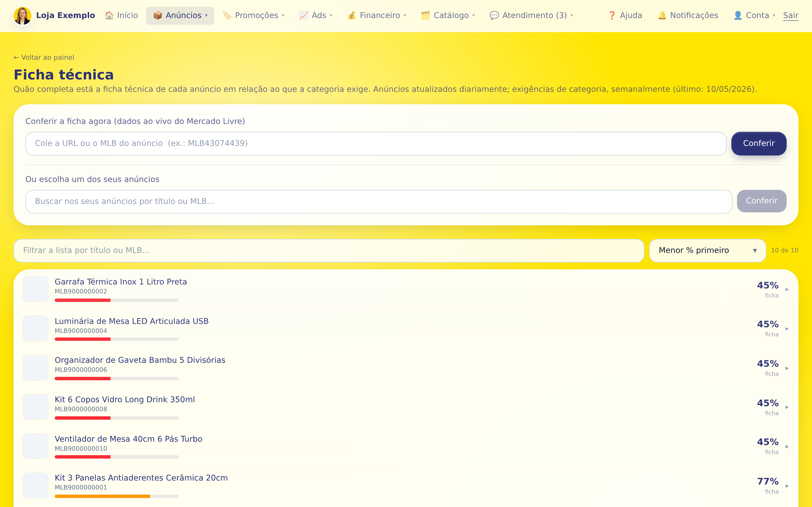
Task: Click the Atendimento speech bubble icon
Action: tap(494, 15)
